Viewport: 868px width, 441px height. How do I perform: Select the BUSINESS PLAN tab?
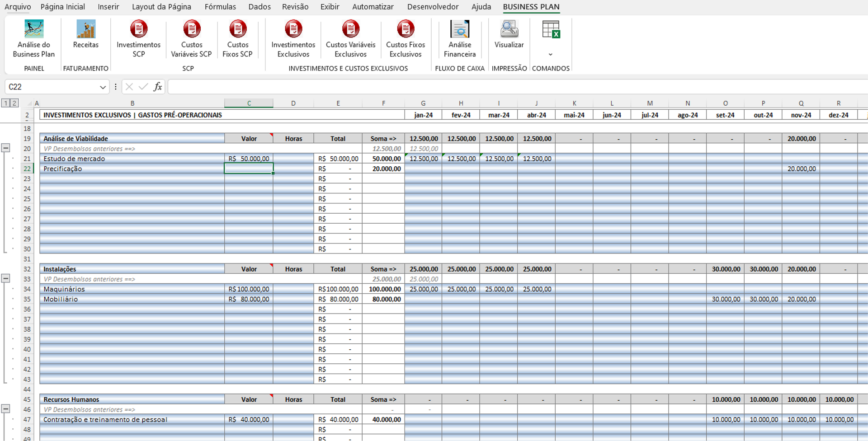[531, 7]
